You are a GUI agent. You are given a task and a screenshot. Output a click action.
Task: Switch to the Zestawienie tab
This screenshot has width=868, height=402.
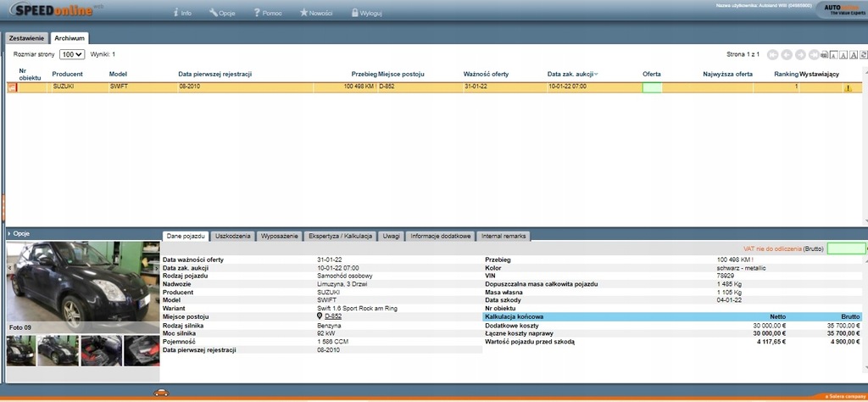[x=26, y=38]
